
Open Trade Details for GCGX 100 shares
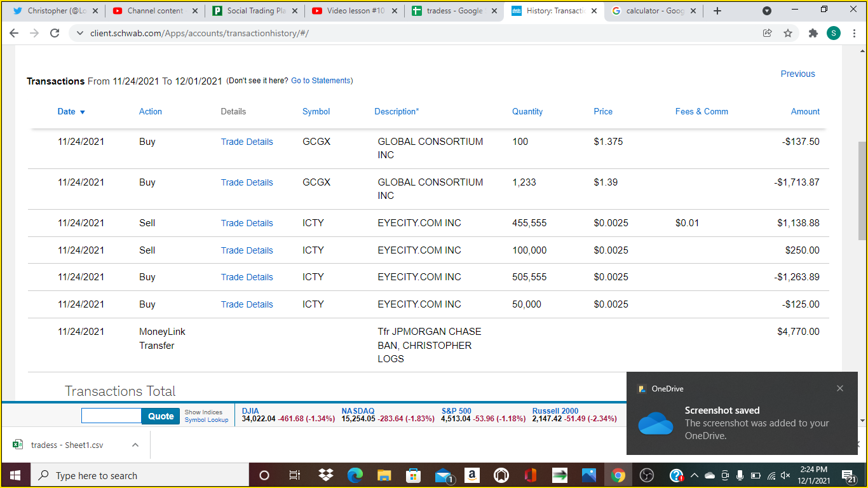coord(247,142)
